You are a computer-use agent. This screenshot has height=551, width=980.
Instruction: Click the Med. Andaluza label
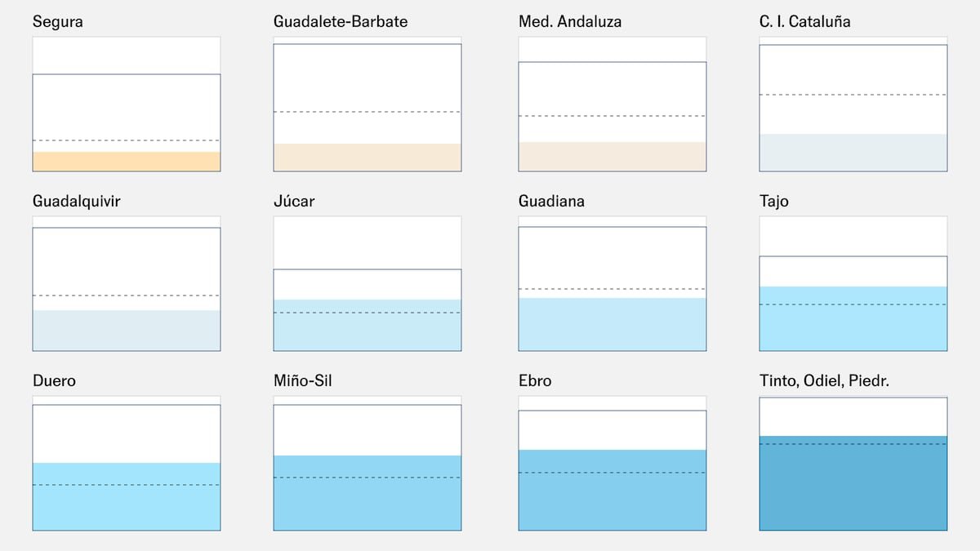pos(570,22)
